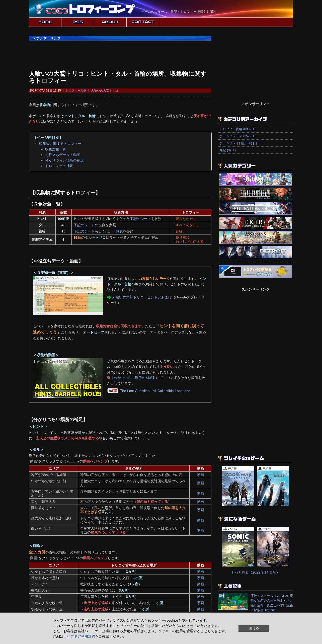This screenshot has height=644, width=322.
Task: Jump to 分かりづらい場所の補足 in contents
Action: coord(64,160)
